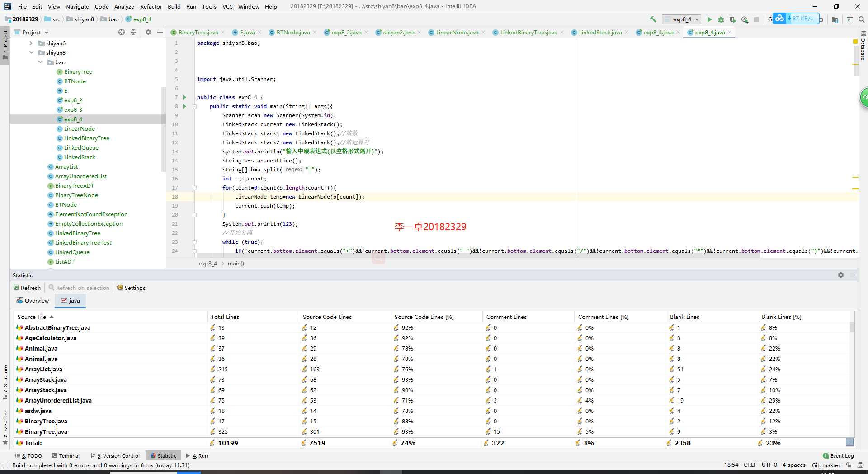This screenshot has width=868, height=474.
Task: Hide the Statistic panel with minus icon
Action: point(853,275)
